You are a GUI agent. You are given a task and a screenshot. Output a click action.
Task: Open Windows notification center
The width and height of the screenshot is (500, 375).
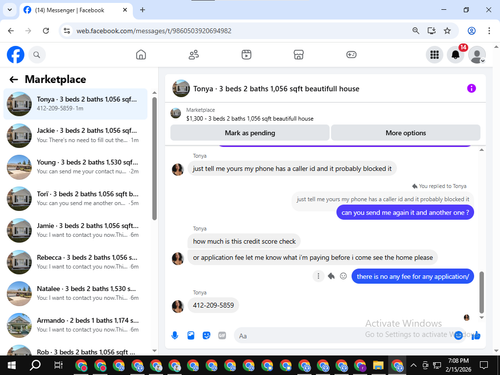pos(484,365)
